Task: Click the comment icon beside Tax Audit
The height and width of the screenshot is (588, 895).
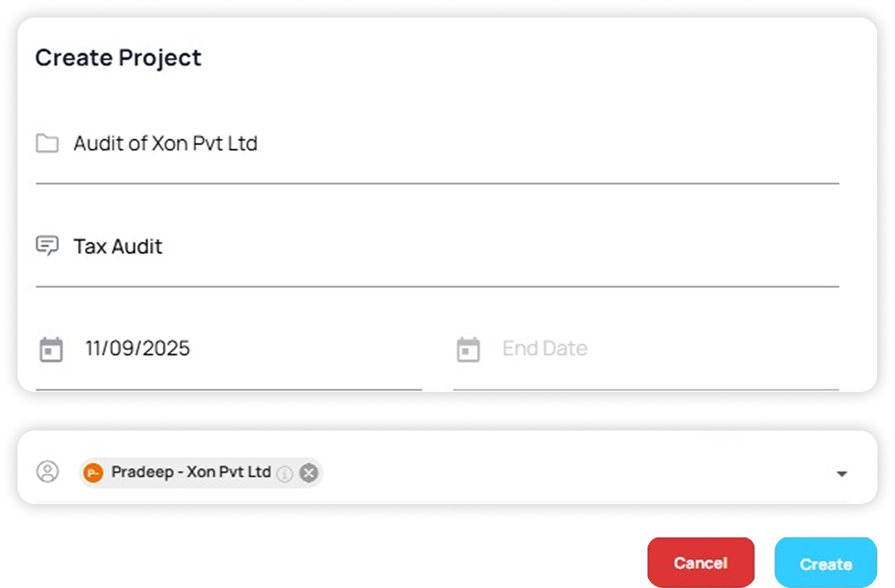Action: 47,246
